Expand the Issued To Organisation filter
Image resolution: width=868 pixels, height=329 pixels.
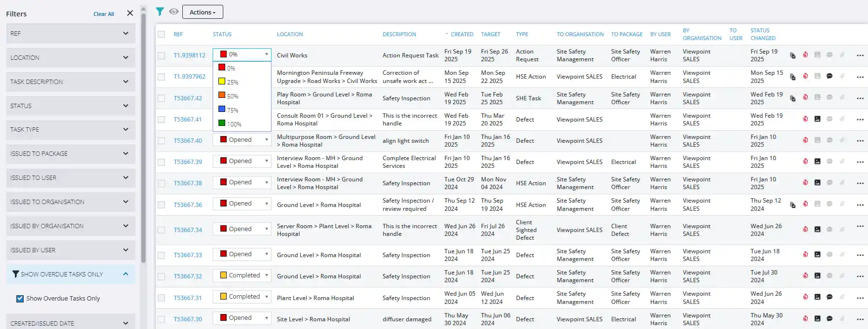pos(70,202)
